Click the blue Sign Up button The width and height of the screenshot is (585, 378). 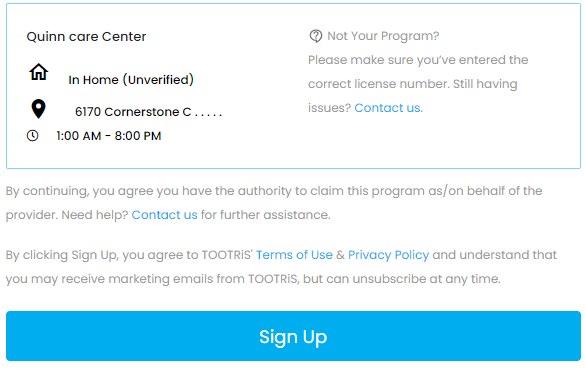click(293, 336)
